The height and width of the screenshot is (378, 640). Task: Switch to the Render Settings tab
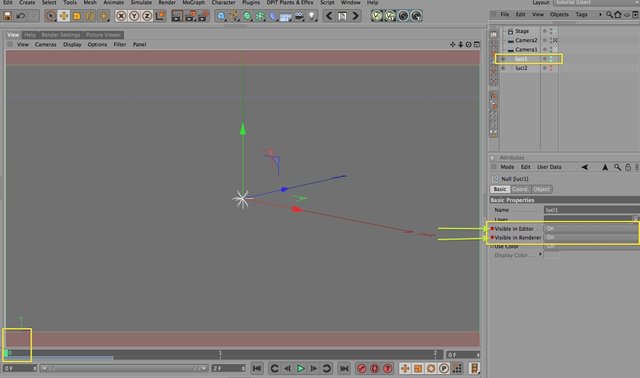61,35
